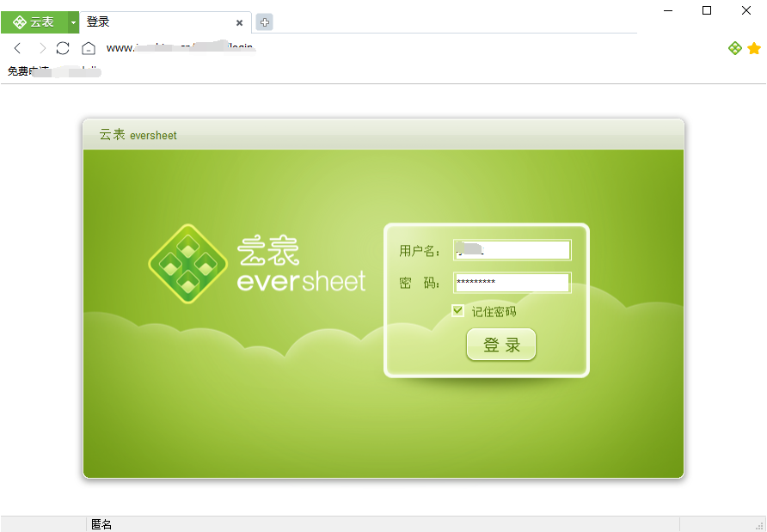767x532 pixels.
Task: Minimize the browser window
Action: click(x=668, y=10)
